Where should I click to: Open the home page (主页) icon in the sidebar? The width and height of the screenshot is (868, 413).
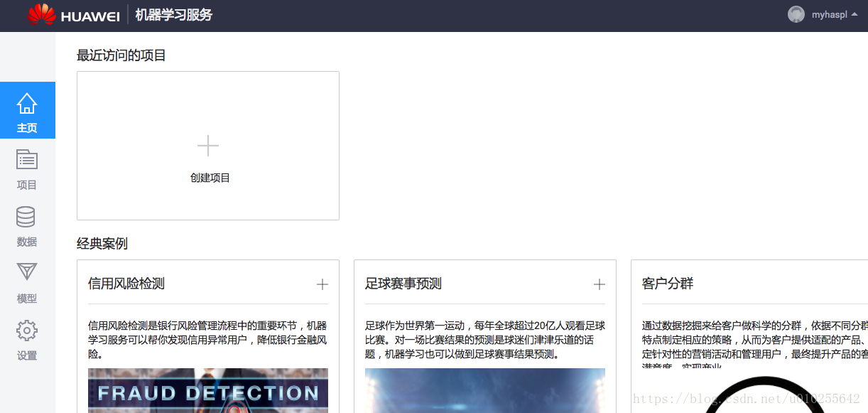pos(27,104)
